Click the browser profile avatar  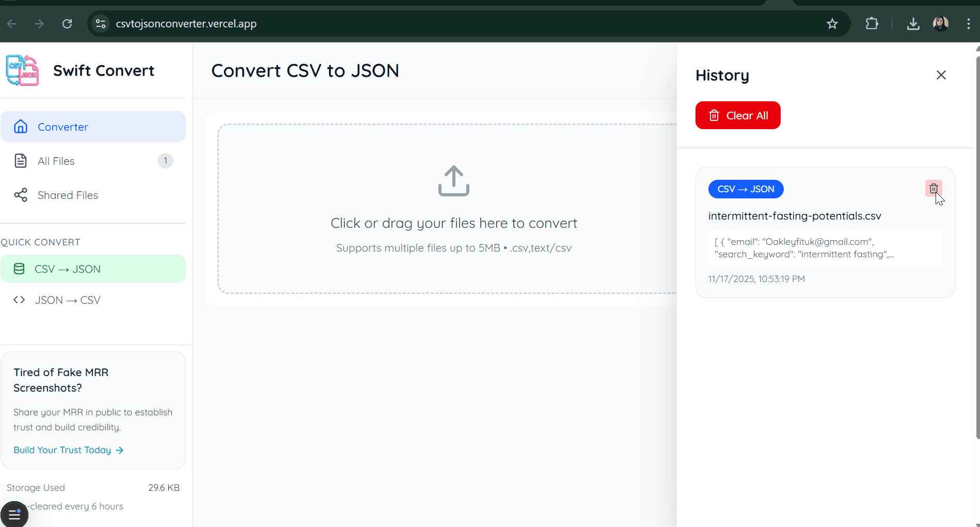click(x=941, y=24)
